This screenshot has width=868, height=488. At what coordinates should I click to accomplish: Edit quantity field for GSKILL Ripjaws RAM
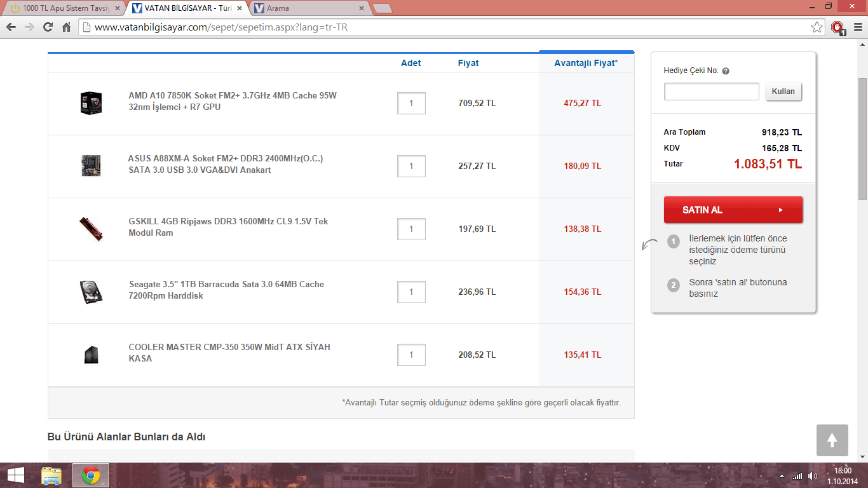click(411, 229)
